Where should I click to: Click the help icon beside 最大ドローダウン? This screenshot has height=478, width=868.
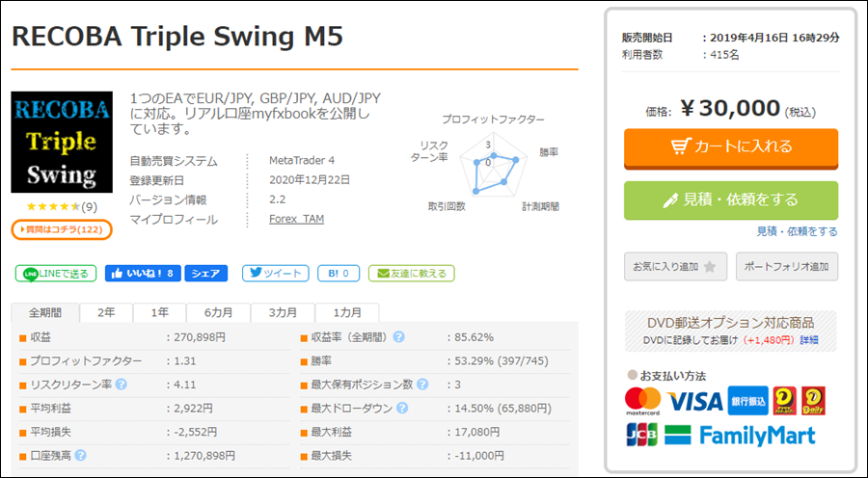[x=402, y=408]
